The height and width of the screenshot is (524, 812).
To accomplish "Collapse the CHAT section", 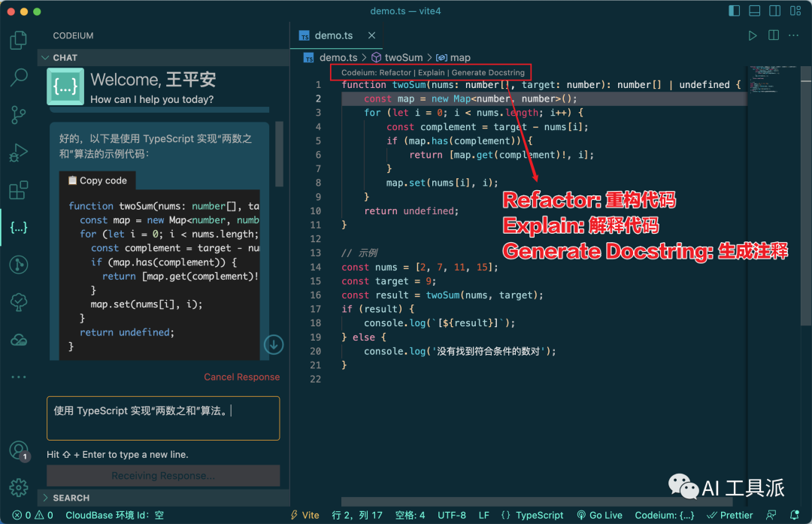I will click(x=65, y=58).
